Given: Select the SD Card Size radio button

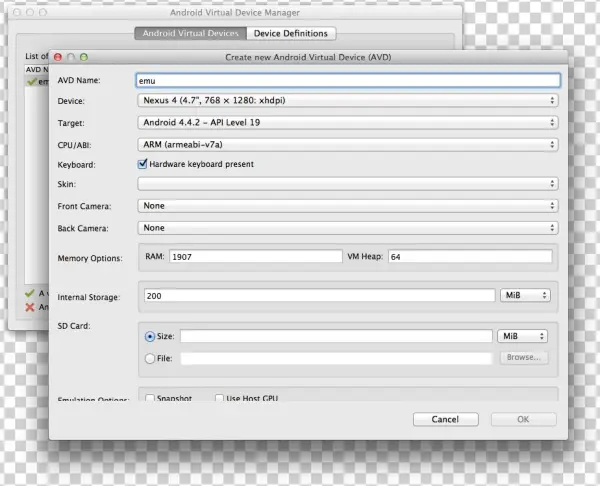Looking at the screenshot, I should click(x=151, y=337).
